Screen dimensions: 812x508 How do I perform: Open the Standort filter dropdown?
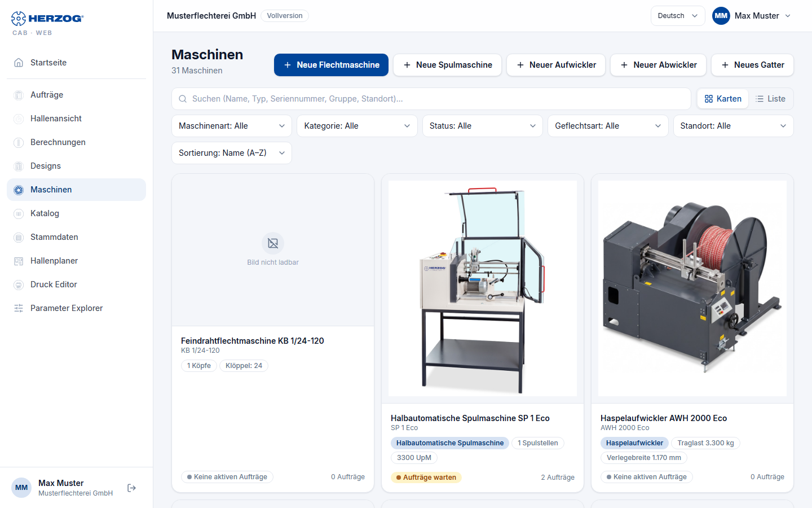(734, 126)
